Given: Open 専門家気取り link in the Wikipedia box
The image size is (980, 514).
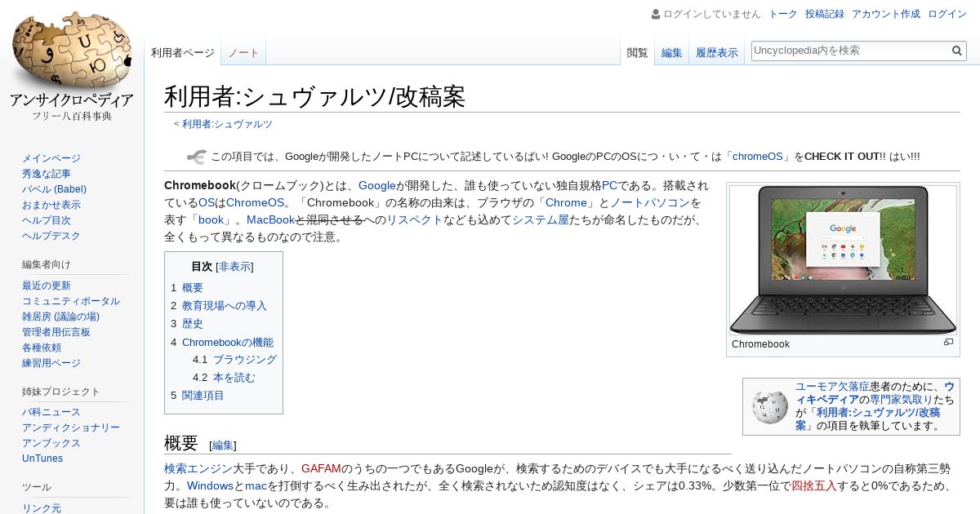Looking at the screenshot, I should [x=902, y=399].
